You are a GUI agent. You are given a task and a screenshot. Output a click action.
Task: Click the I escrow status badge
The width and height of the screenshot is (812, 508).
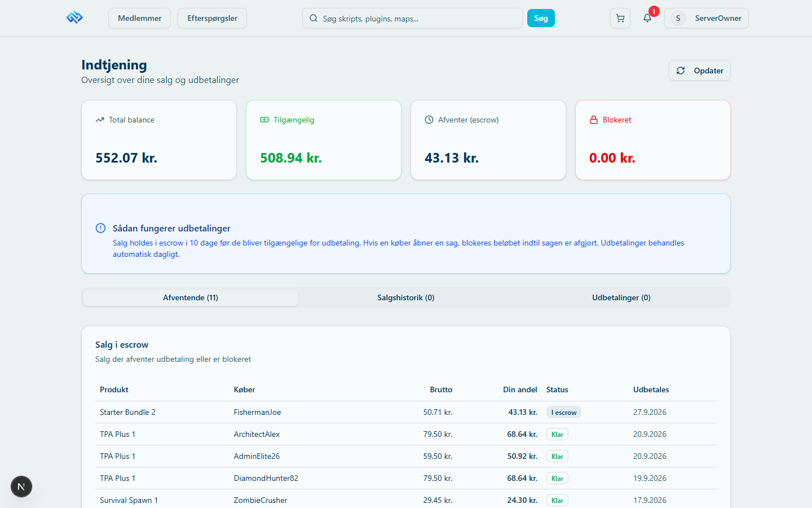[564, 413]
